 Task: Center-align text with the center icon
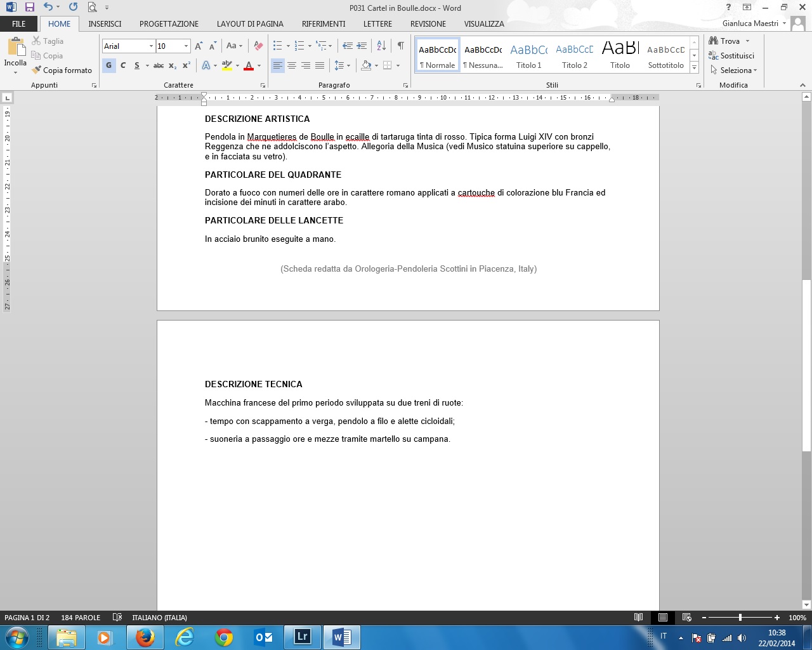click(292, 65)
